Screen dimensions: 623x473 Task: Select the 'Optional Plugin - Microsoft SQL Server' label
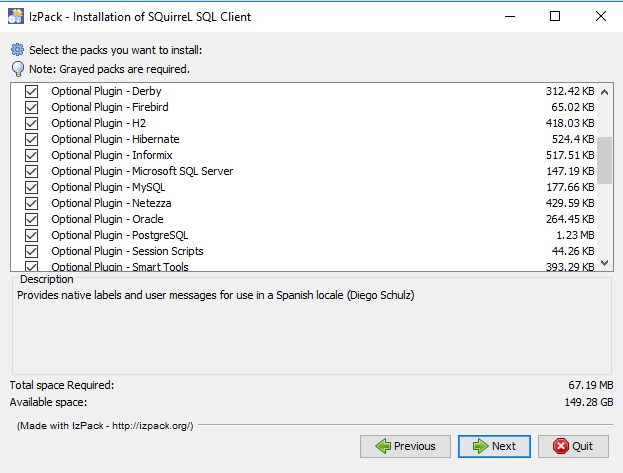click(x=142, y=171)
